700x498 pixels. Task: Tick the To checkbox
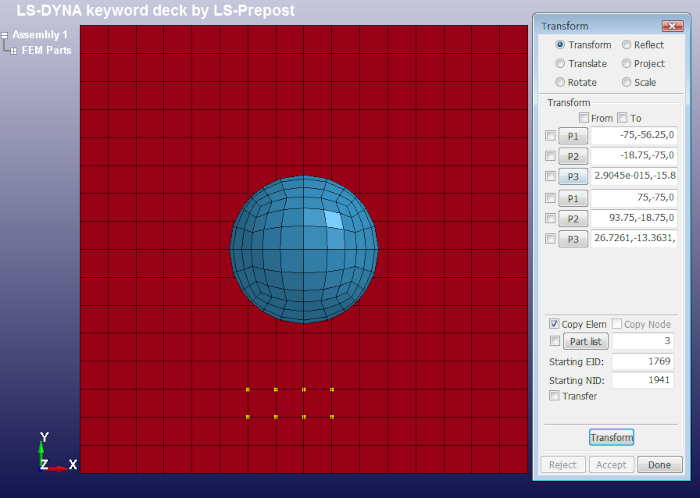[x=623, y=118]
